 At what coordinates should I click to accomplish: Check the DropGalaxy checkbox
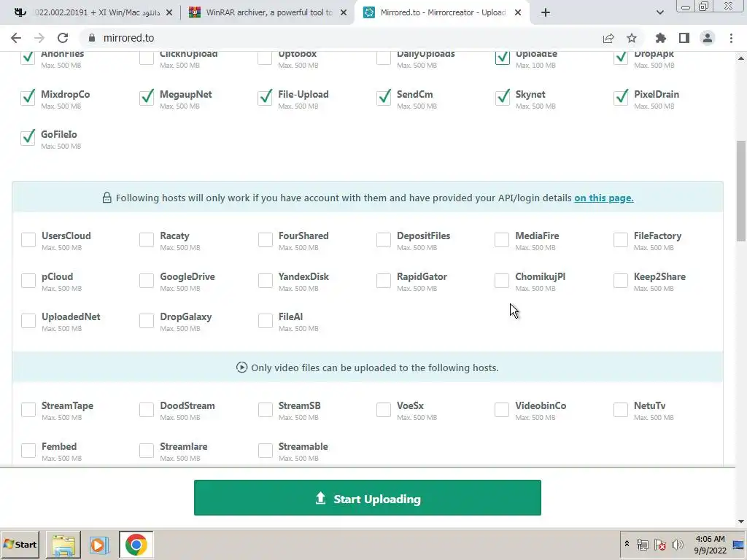[x=147, y=321]
